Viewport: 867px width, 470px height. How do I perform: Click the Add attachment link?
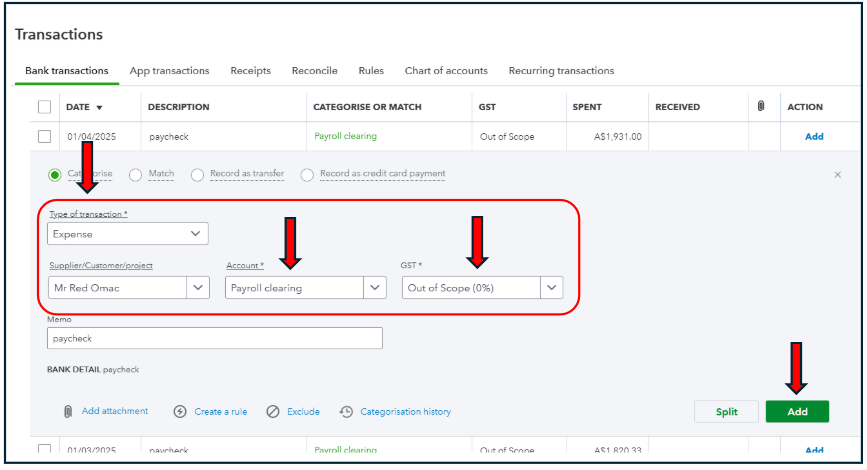coord(115,411)
